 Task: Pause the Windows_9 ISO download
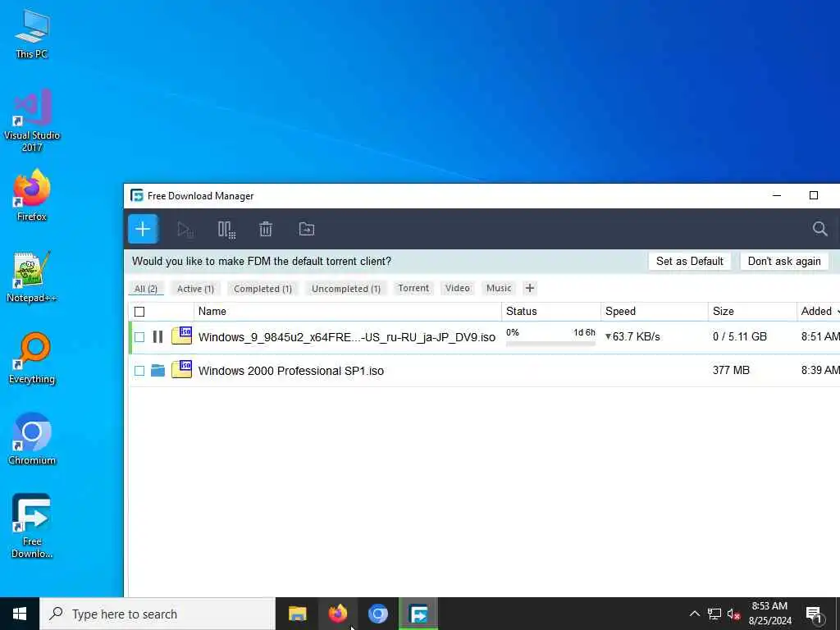coord(157,336)
